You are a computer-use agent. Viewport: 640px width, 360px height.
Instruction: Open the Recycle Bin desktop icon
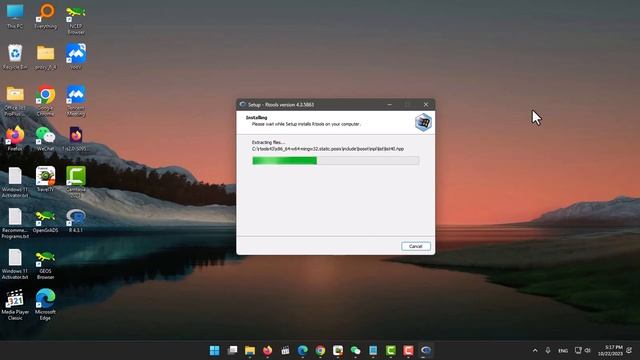tap(15, 57)
